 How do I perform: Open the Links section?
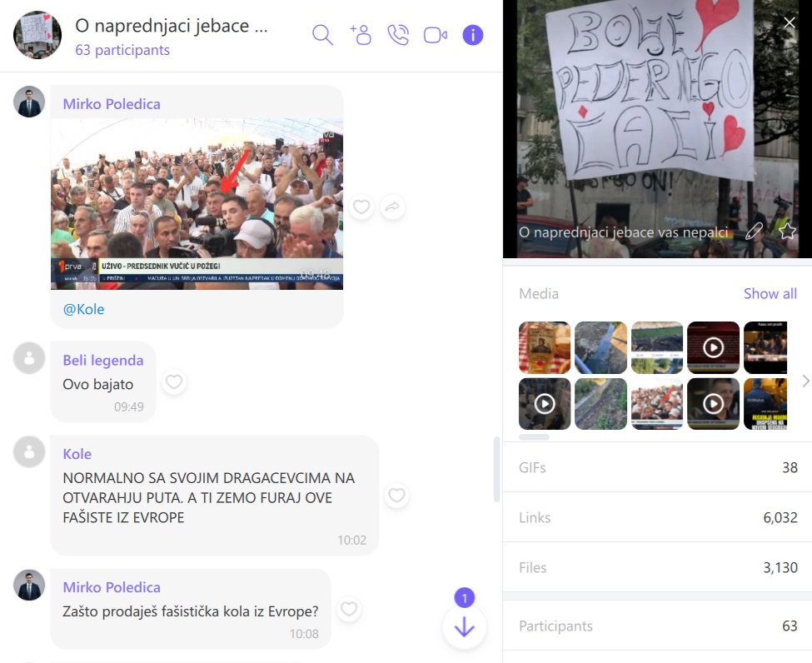tap(657, 517)
